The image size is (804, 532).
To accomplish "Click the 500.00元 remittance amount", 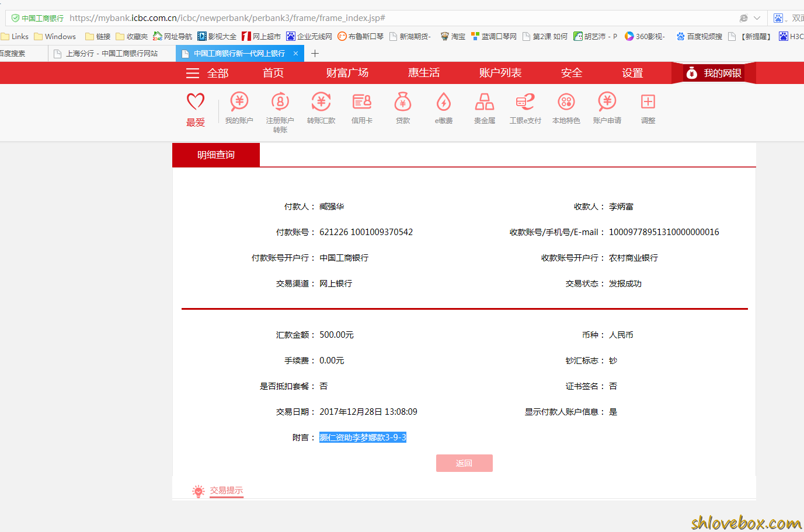I will pyautogui.click(x=336, y=335).
